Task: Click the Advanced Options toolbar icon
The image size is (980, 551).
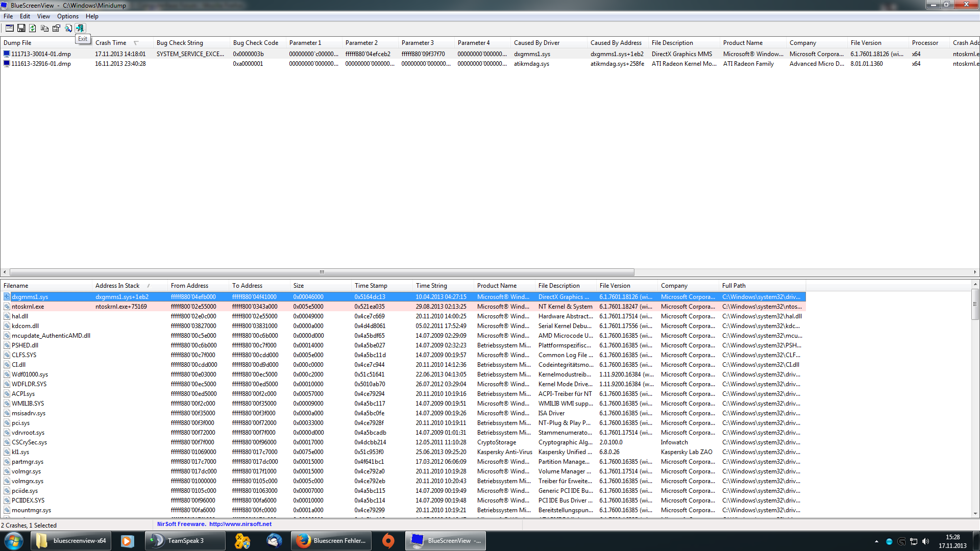Action: pos(9,28)
